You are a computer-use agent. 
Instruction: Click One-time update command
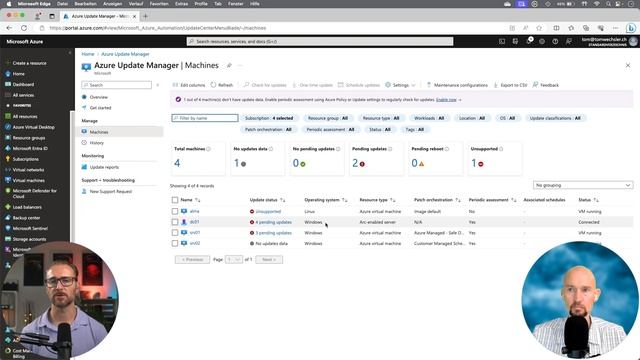pyautogui.click(x=313, y=85)
